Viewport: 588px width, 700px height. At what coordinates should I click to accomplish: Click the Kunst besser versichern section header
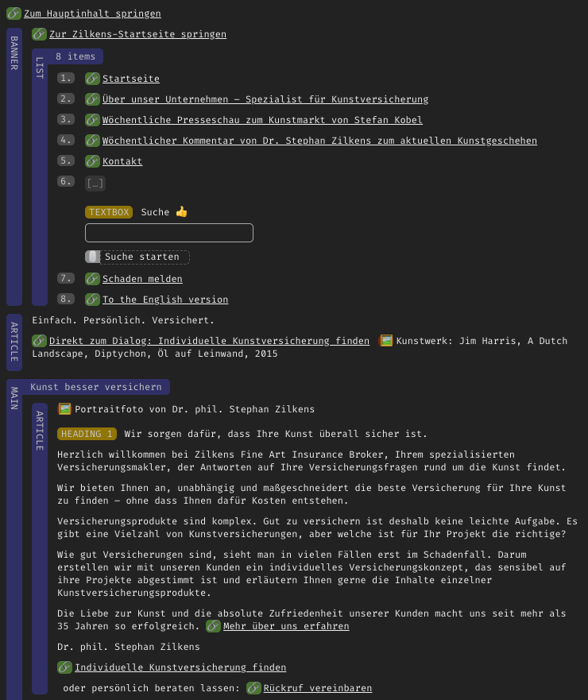pos(95,387)
